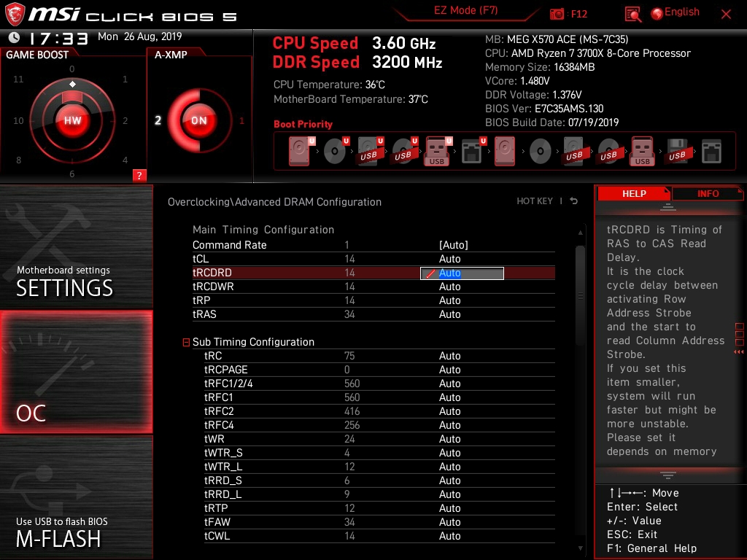Select the tRCPAGE timing row
Screen dimensions: 747x560
379,370
